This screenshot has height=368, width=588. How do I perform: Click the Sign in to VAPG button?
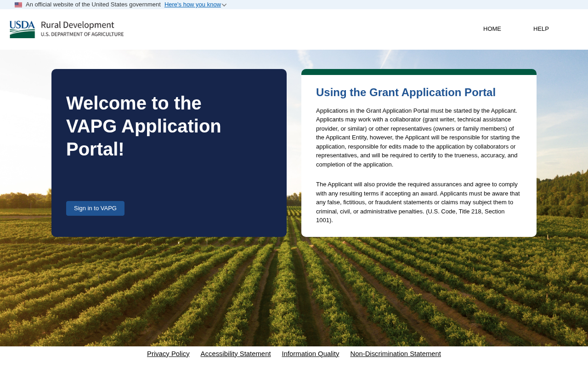95,208
